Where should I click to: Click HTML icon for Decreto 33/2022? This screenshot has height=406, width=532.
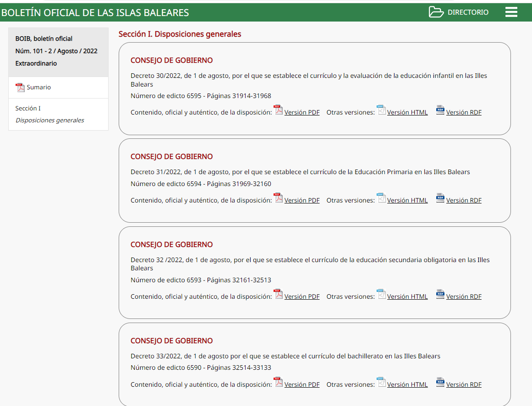(381, 382)
